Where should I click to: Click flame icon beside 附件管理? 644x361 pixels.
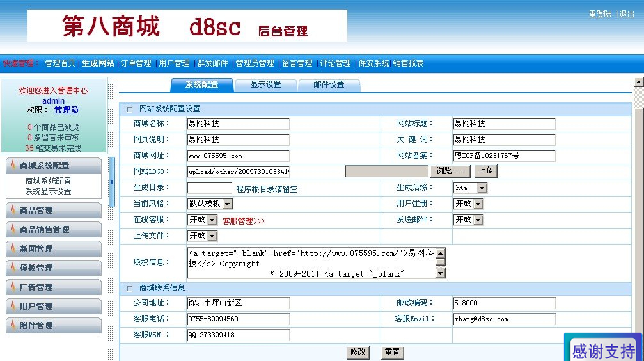click(x=13, y=325)
